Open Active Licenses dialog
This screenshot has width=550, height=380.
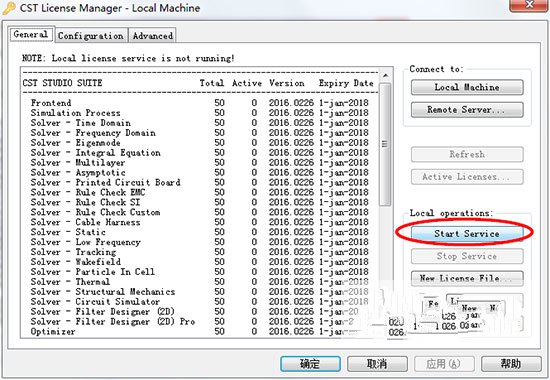467,177
